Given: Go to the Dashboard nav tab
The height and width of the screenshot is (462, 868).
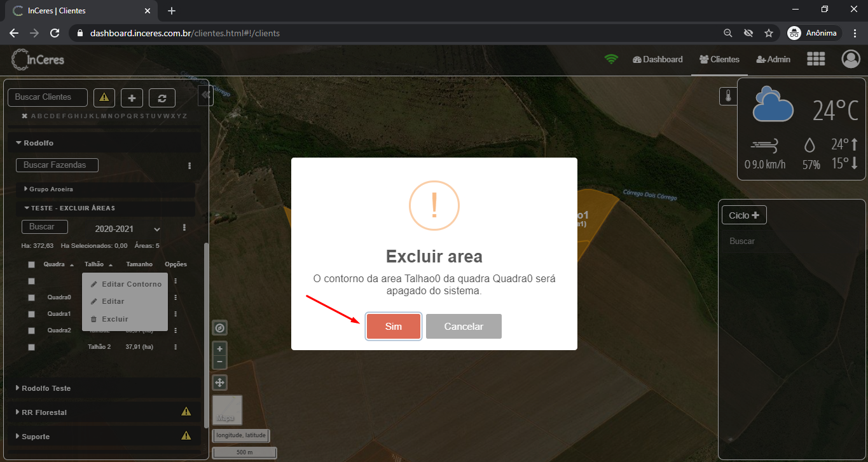Looking at the screenshot, I should pos(658,59).
